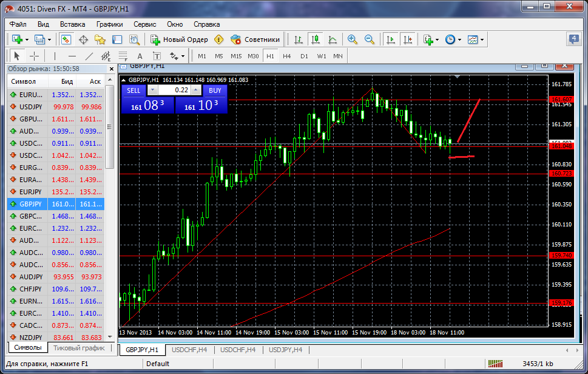Switch to USDJPY,H4 chart tab
The image size is (588, 374).
point(285,350)
